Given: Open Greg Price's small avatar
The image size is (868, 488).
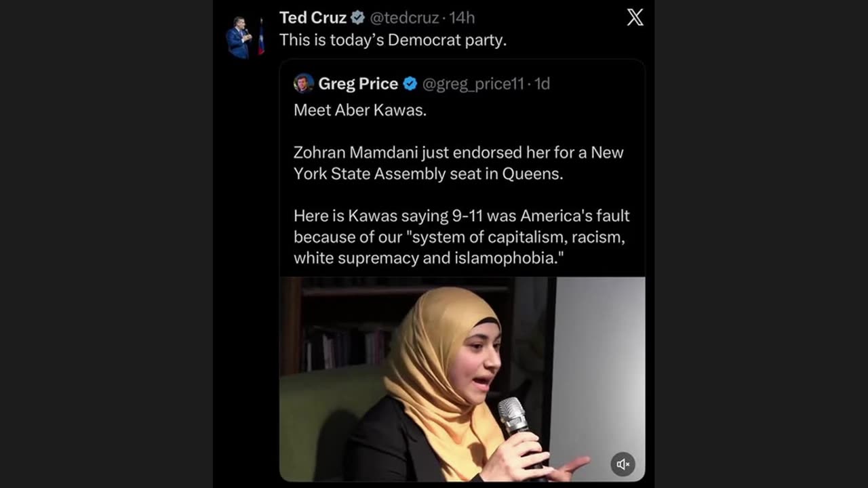Looking at the screenshot, I should [303, 83].
